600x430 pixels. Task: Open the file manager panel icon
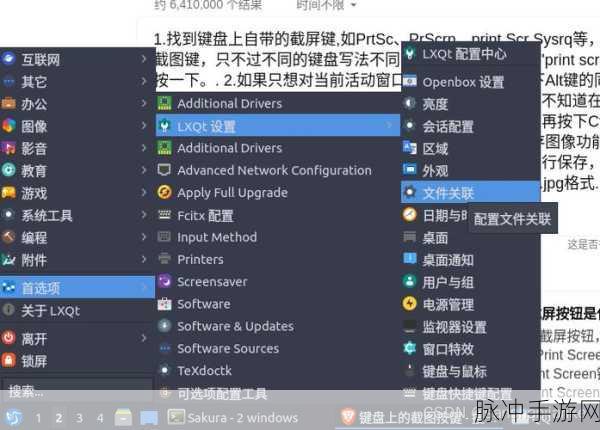[123, 417]
